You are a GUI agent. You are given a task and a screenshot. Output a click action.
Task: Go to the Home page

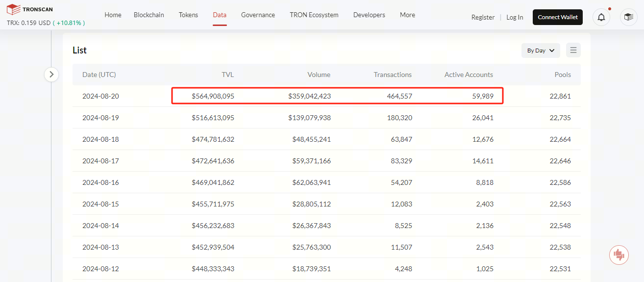113,15
